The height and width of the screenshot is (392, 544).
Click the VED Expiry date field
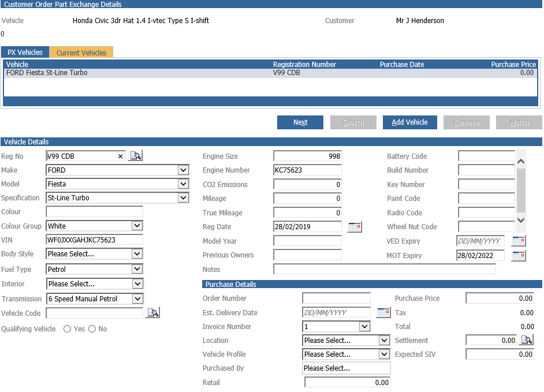click(480, 241)
